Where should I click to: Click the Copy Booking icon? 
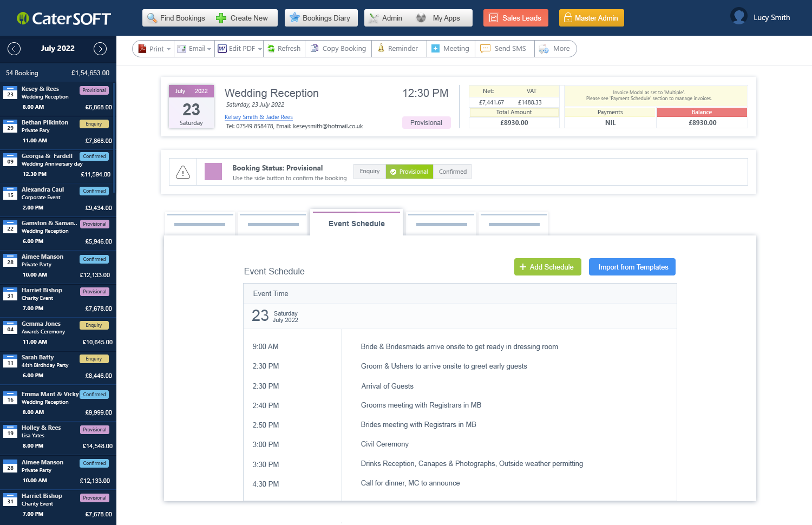(x=314, y=48)
